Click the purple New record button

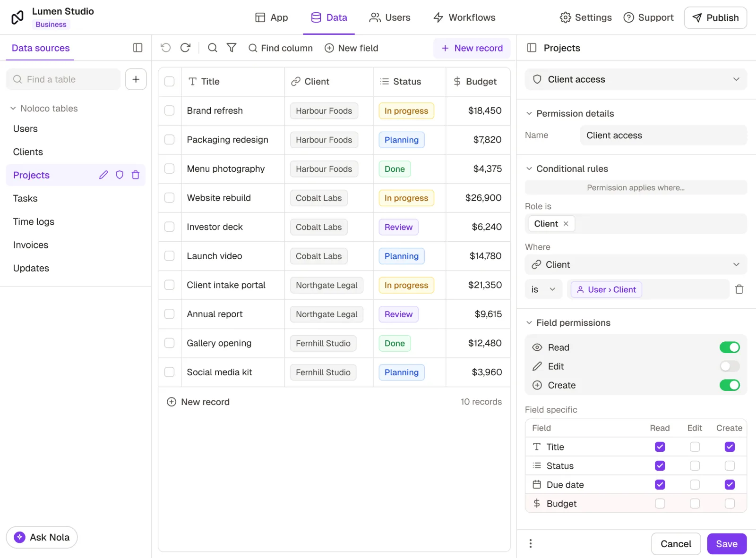coord(472,48)
